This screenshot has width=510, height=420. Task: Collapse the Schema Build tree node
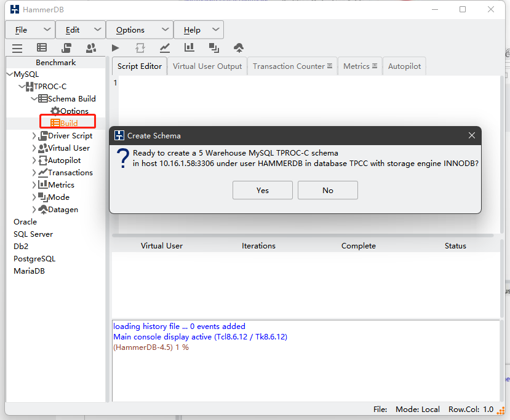34,98
